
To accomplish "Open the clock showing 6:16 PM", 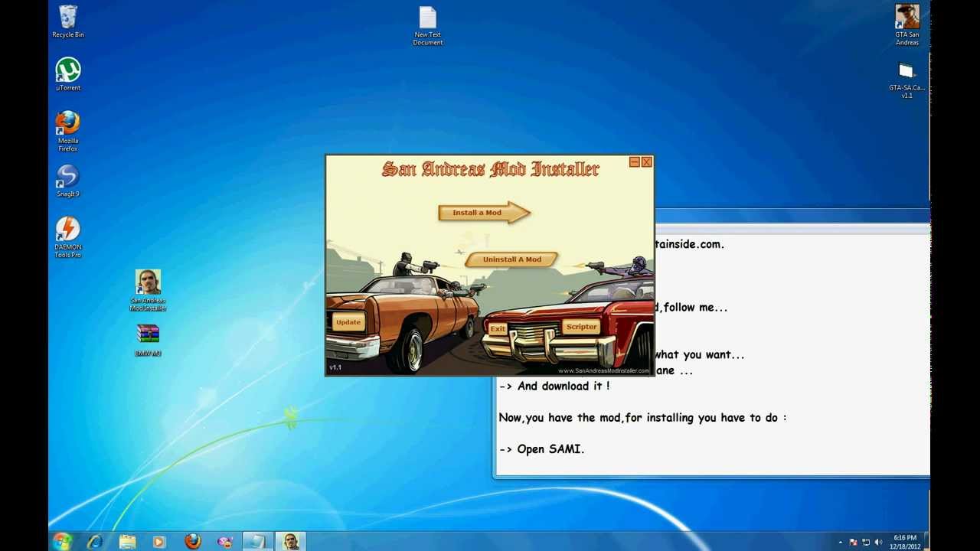I will [904, 542].
